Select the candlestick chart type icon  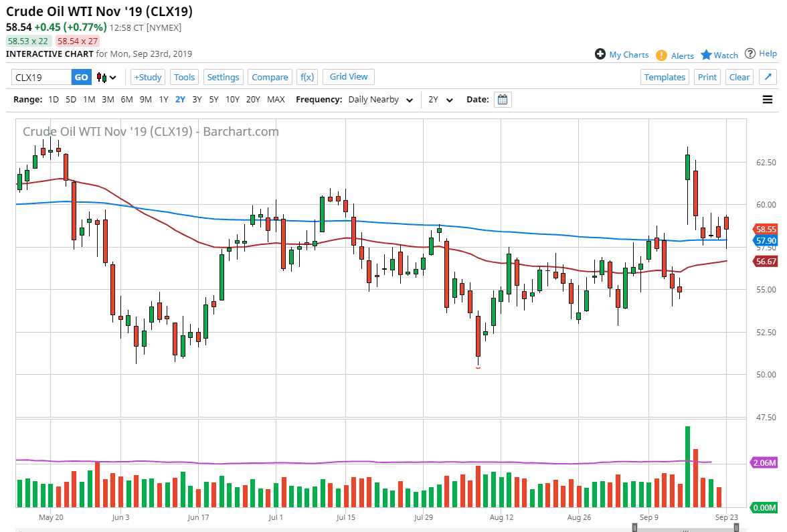click(x=102, y=77)
